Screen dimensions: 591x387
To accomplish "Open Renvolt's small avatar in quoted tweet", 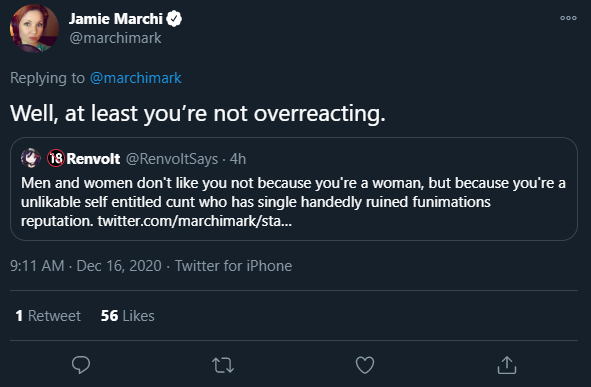I will coord(31,158).
